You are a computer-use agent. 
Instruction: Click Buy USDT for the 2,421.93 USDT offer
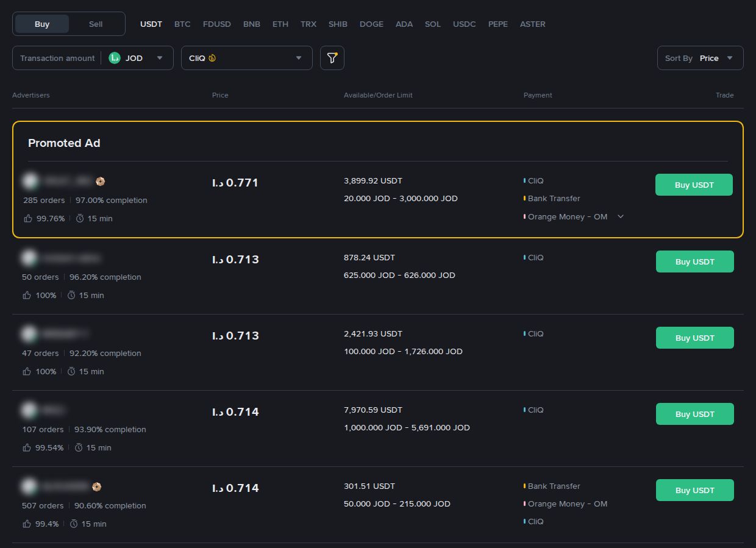(x=695, y=338)
